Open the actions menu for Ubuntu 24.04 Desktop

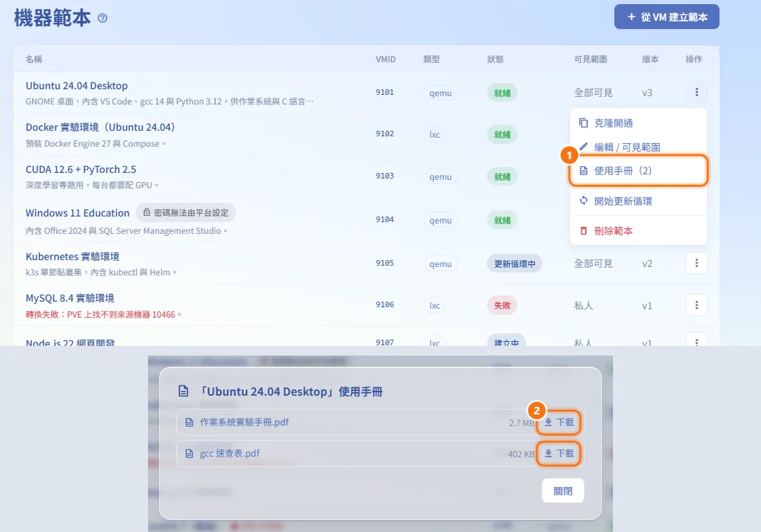tap(697, 92)
